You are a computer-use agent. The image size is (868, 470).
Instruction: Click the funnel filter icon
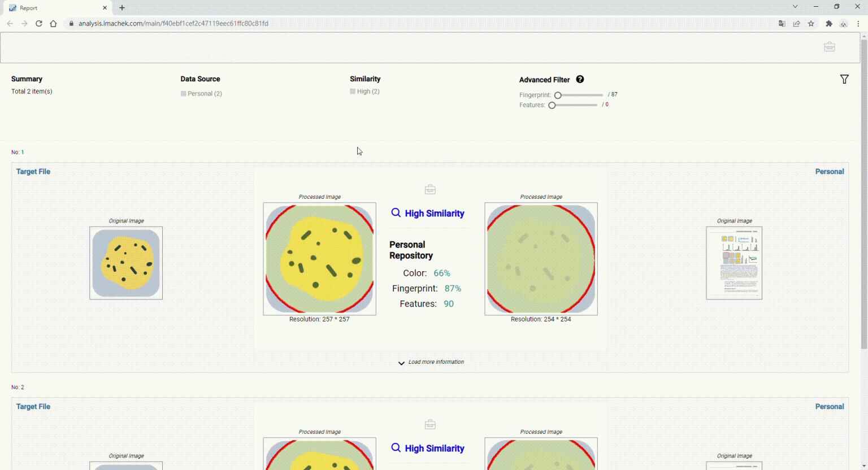pos(844,80)
